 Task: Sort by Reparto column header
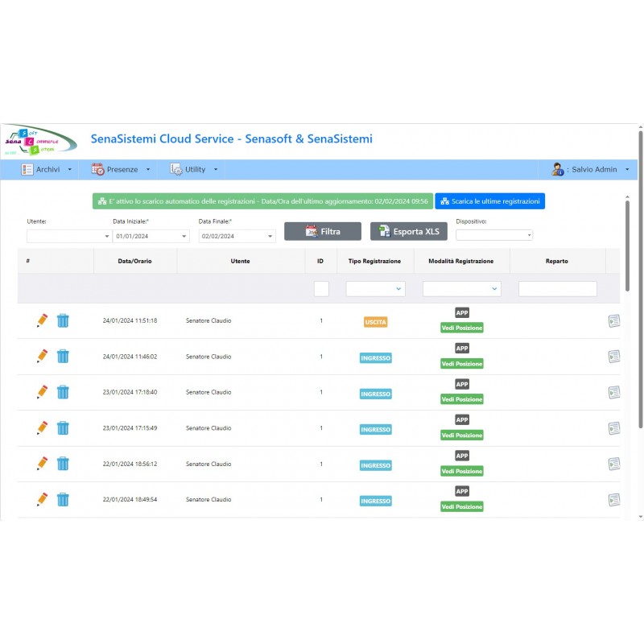click(x=557, y=261)
